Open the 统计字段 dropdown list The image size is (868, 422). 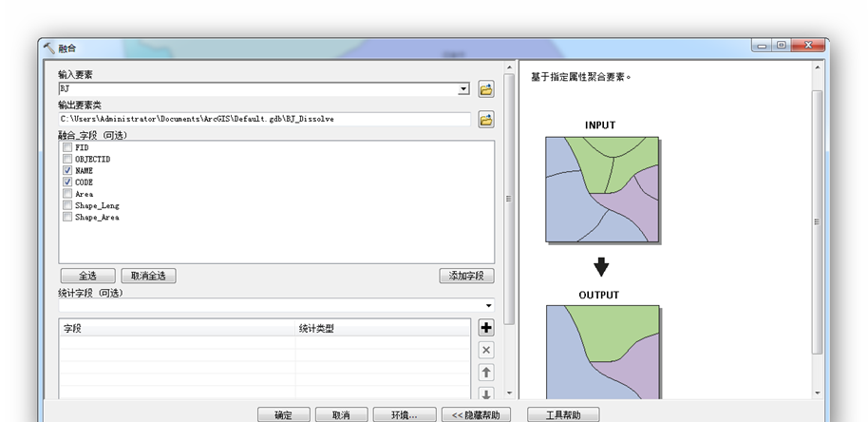[x=489, y=305]
